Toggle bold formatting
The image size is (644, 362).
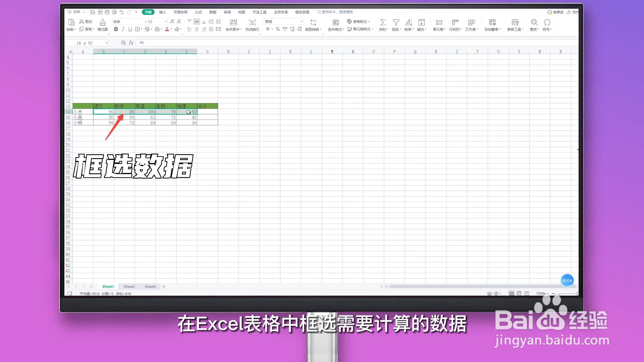(116, 29)
